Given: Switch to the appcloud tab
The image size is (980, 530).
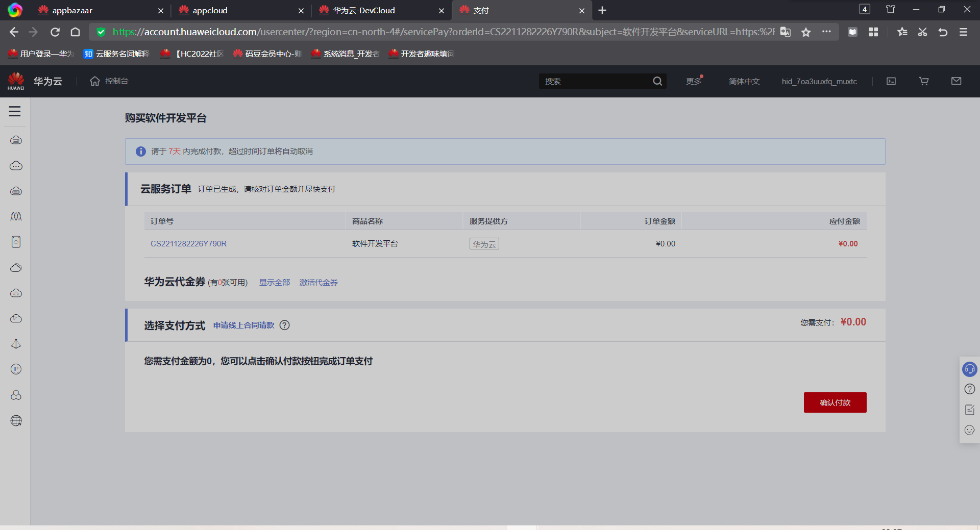Looking at the screenshot, I should (x=240, y=10).
